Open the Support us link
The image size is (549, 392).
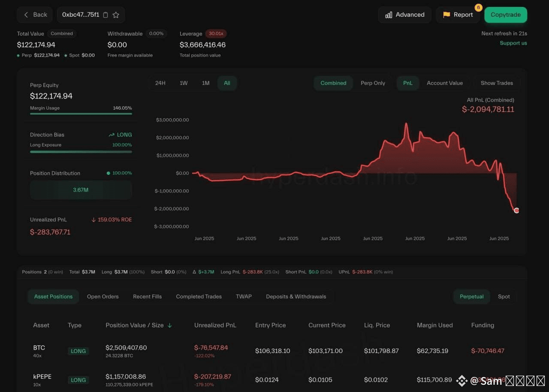513,43
